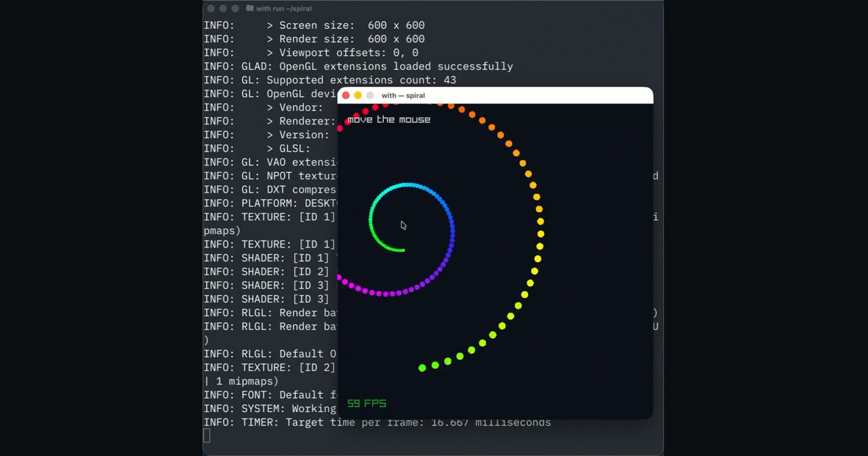Minimize the spiral window with the yellow button
The width and height of the screenshot is (868, 456).
point(358,96)
